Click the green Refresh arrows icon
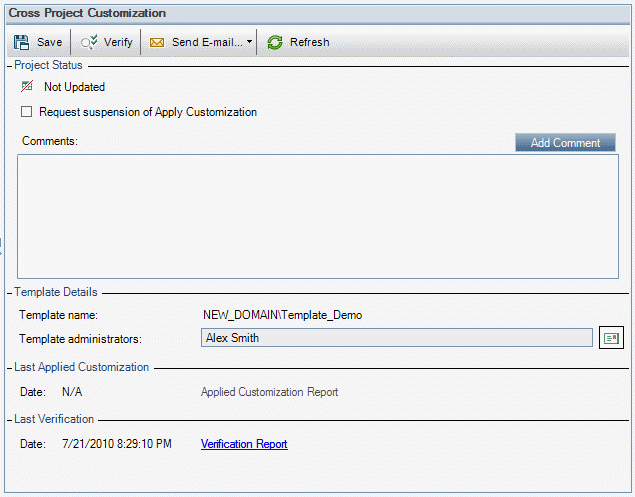635x497 pixels. click(x=275, y=42)
